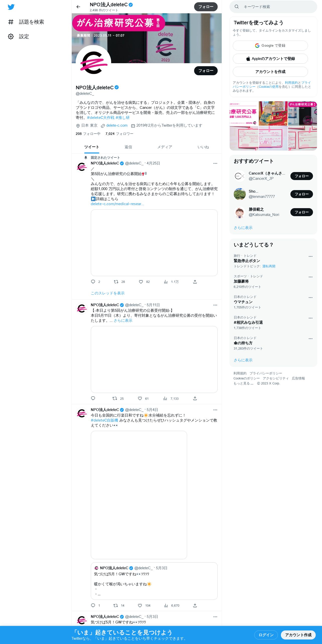Follow the CancerX_JP account
Image resolution: width=322 pixels, height=644 pixels.
(x=301, y=176)
